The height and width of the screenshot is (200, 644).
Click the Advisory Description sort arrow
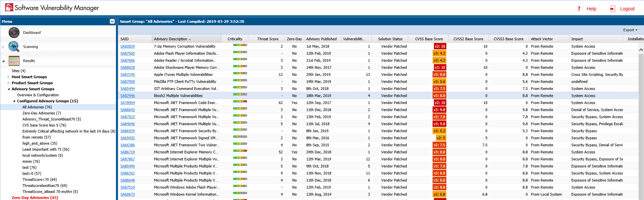click(x=190, y=39)
